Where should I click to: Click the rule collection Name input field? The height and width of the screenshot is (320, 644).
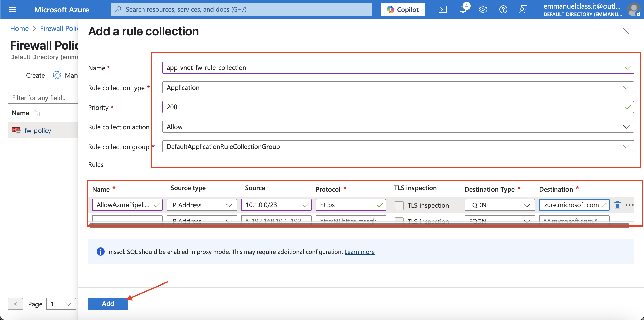(398, 68)
